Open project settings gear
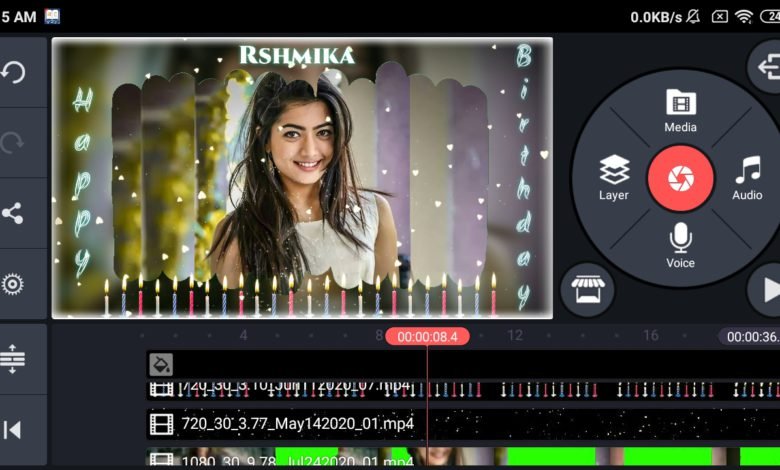This screenshot has width=780, height=470. point(14,284)
